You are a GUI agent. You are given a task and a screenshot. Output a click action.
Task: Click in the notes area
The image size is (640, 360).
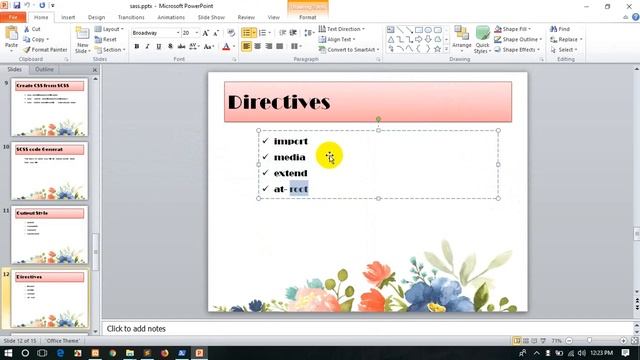click(367, 329)
